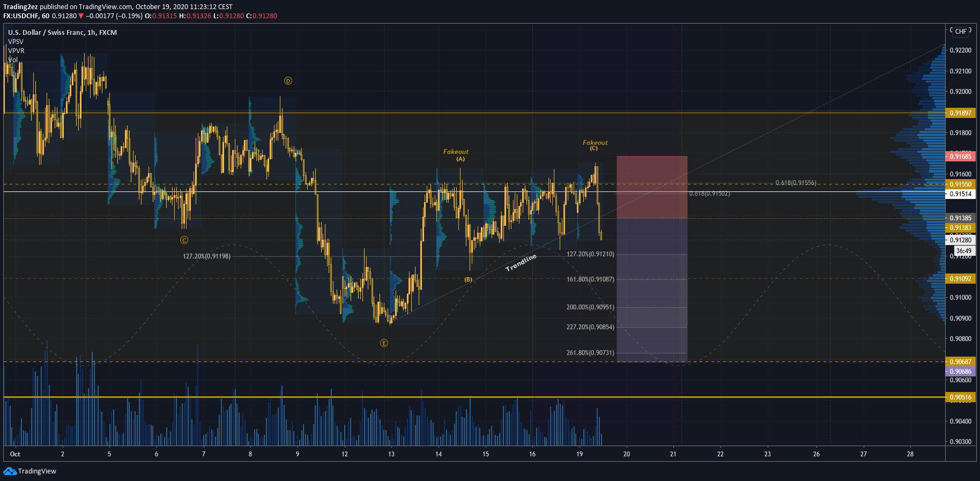Image resolution: width=980 pixels, height=481 pixels.
Task: Click the 200.00%(0.90951) fib label
Action: (590, 307)
